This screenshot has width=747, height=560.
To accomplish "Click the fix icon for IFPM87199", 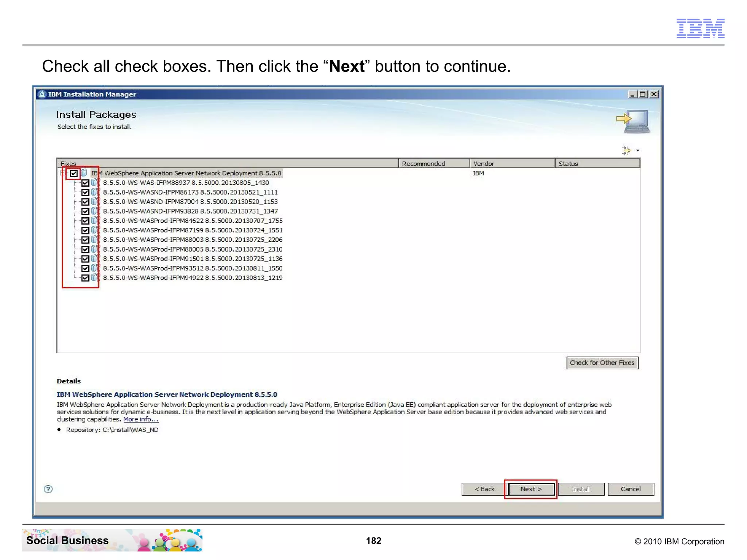I will pyautogui.click(x=95, y=230).
